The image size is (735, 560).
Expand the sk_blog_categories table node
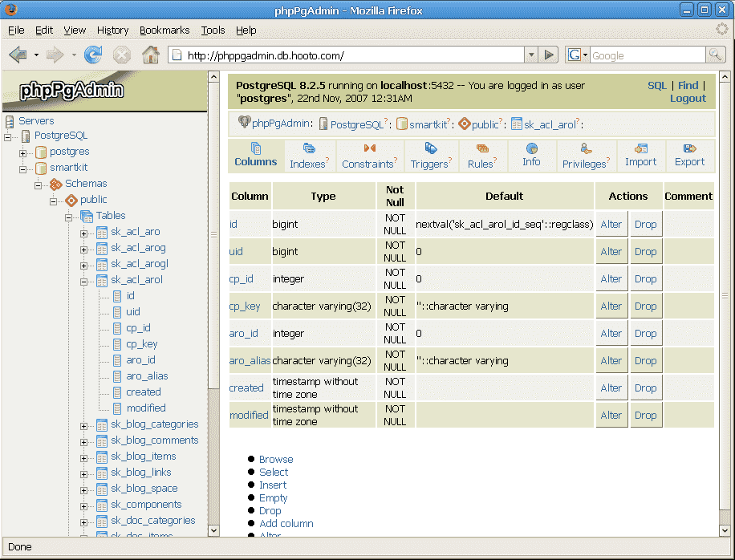tap(84, 427)
